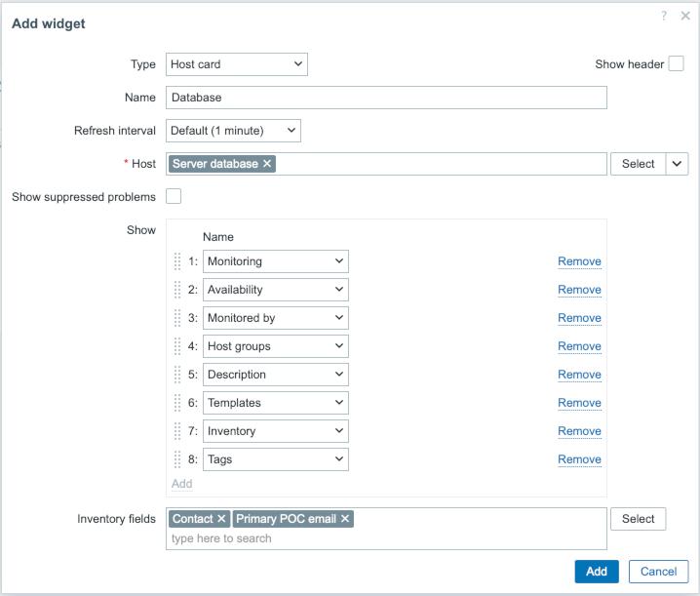Grab drag handle of row 3 Monitored by
Image resolution: width=700 pixels, height=596 pixels.
(x=177, y=318)
